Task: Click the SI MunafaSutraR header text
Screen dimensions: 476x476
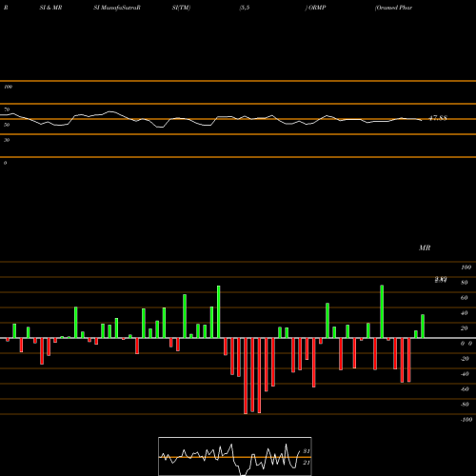Action: pyautogui.click(x=117, y=8)
